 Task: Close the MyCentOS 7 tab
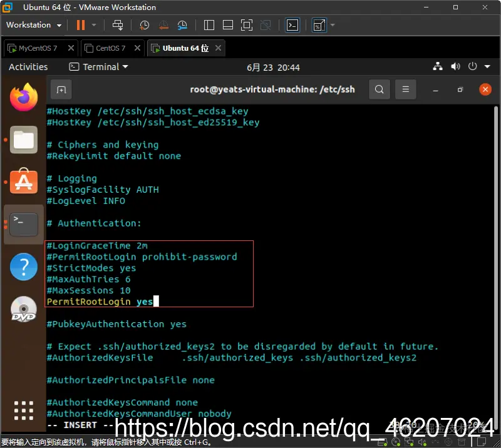click(x=71, y=48)
